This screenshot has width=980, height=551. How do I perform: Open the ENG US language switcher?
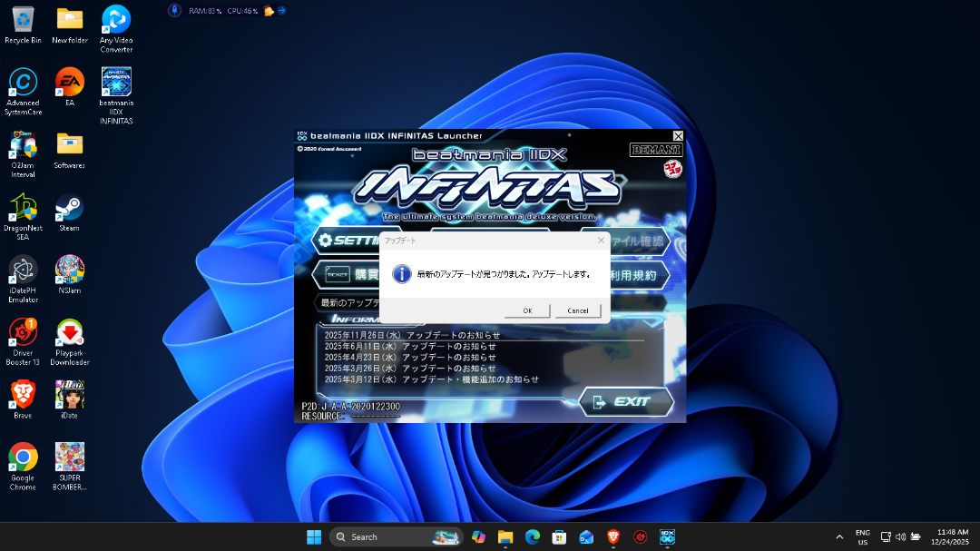point(862,536)
